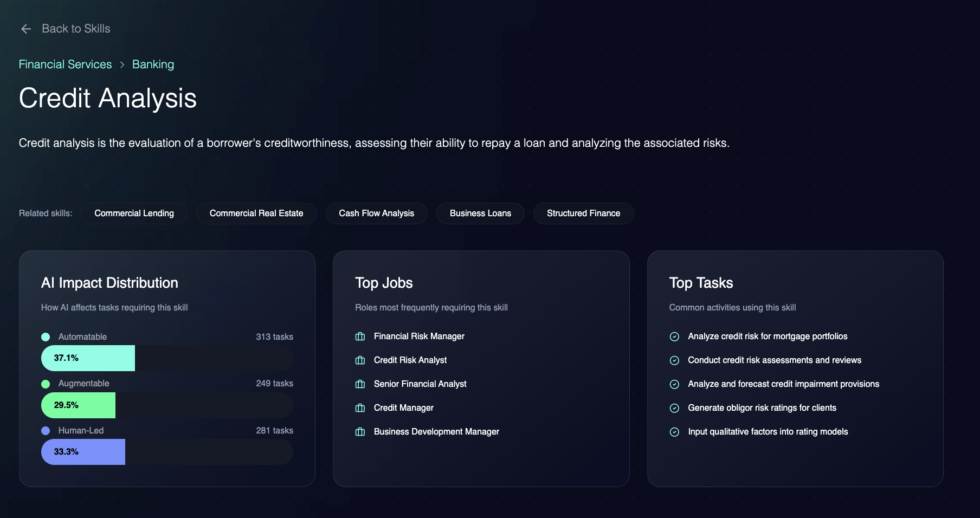Click the check icon beside impairment provisions task
The width and height of the screenshot is (980, 518).
tap(674, 384)
